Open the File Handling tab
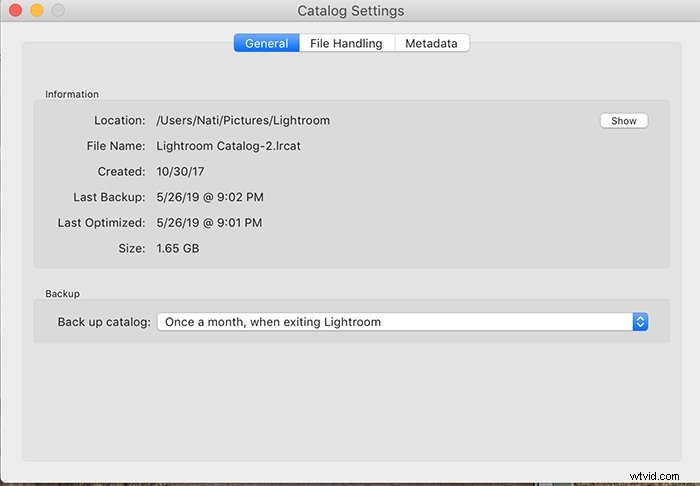 [346, 43]
